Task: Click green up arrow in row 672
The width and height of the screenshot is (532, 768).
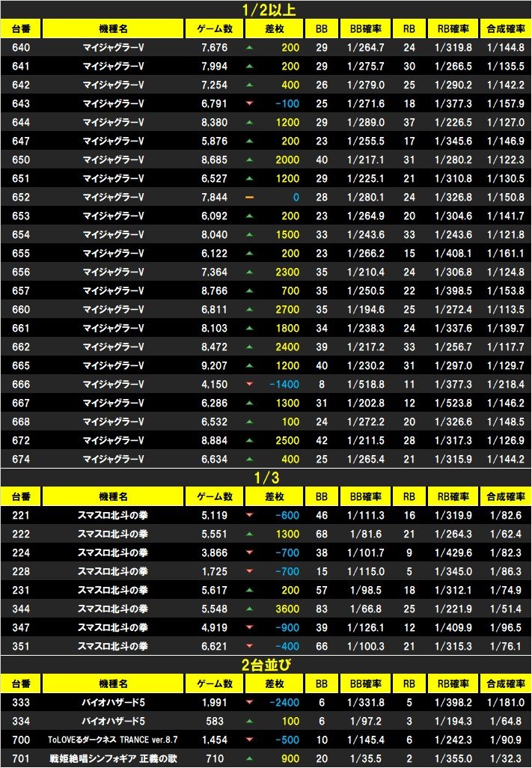Action: [250, 440]
